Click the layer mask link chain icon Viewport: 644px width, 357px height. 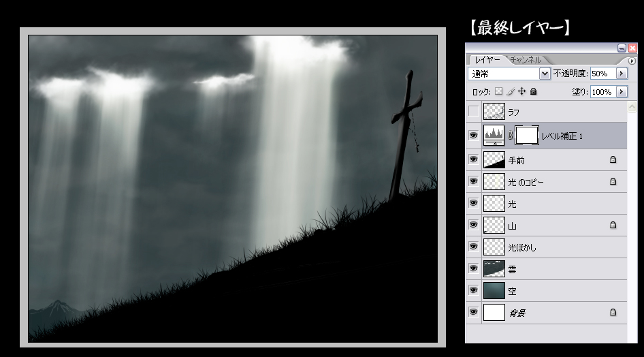(510, 135)
